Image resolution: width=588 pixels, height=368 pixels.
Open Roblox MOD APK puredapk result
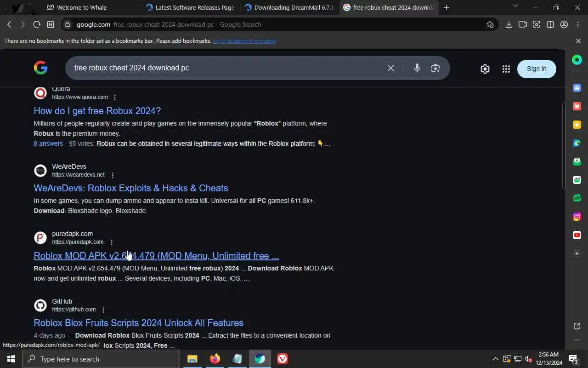156,256
